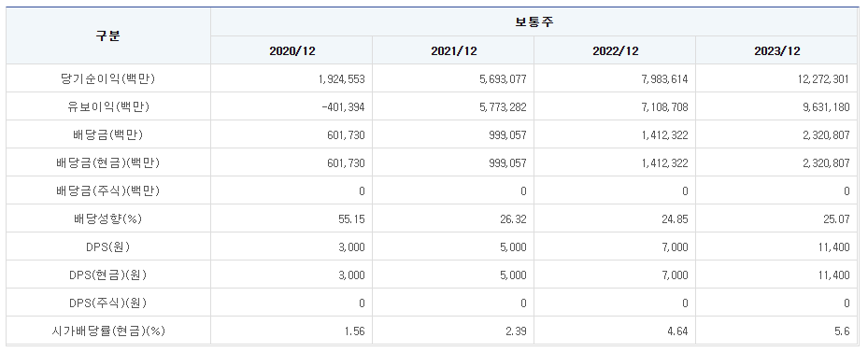Image resolution: width=868 pixels, height=352 pixels.
Task: Select payout ratio value 24.85
Action: [x=675, y=219]
